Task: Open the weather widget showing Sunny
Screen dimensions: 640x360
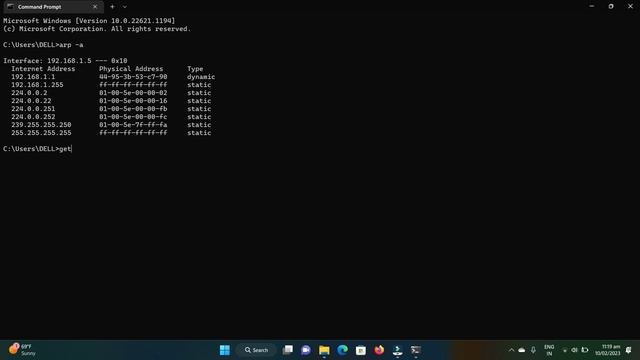Action: pos(23,350)
